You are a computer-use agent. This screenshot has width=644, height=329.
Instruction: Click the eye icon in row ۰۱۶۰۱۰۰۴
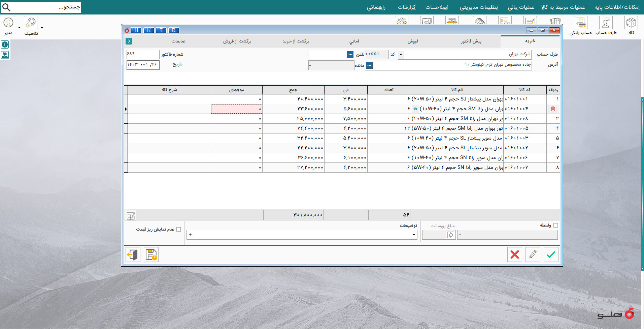(x=415, y=109)
